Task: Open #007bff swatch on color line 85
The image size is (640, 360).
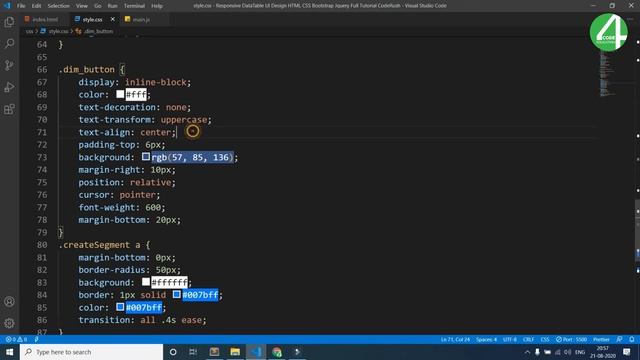Action: pos(120,307)
